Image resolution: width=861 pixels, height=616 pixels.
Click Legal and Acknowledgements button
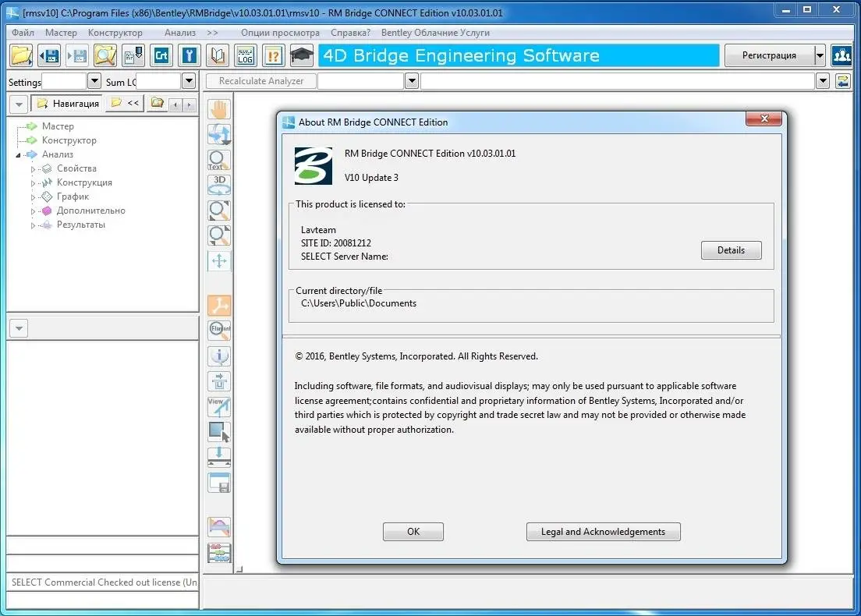point(603,532)
